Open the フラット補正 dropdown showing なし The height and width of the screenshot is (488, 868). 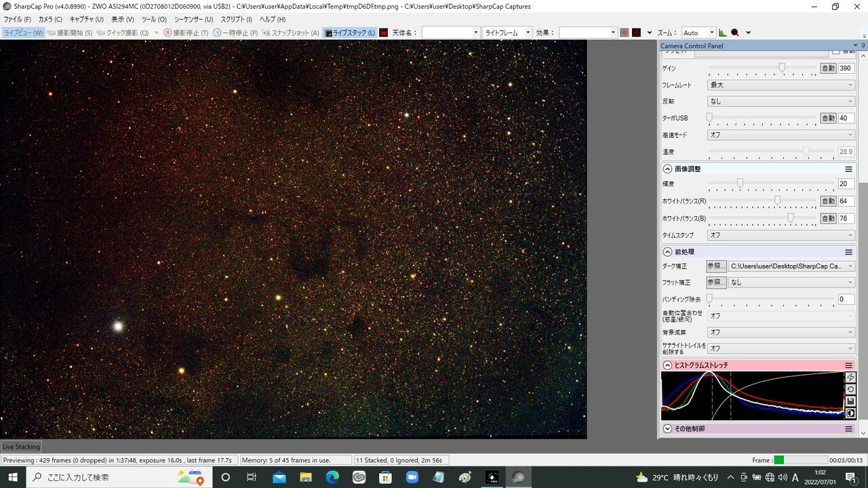pos(791,283)
